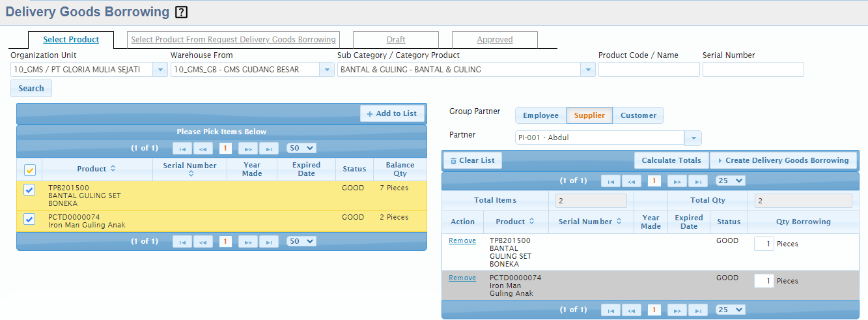Screen dimensions: 868x320
Task: Open the Warehouse From dropdown
Action: [x=327, y=69]
